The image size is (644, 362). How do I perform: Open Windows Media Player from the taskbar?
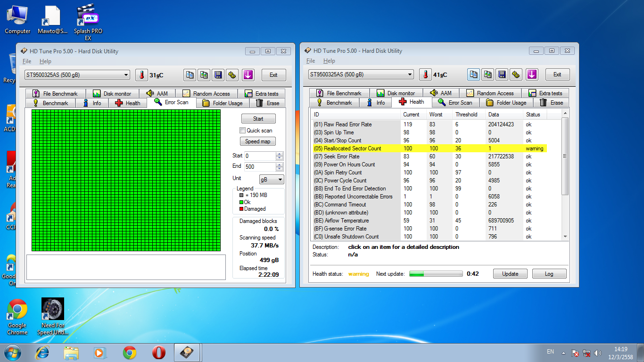99,352
